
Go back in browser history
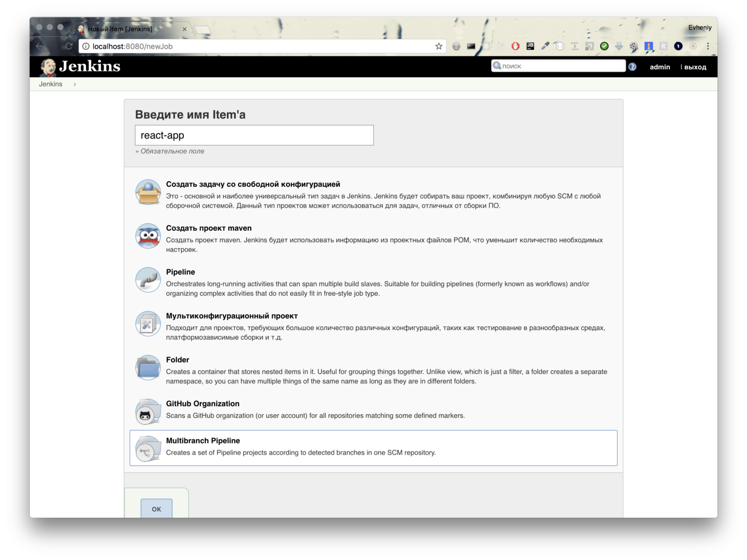point(39,46)
